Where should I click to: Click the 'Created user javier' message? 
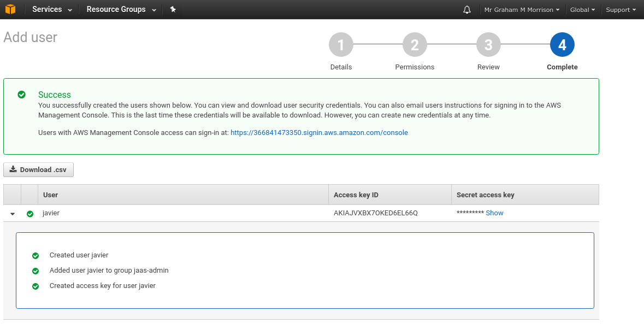point(79,255)
